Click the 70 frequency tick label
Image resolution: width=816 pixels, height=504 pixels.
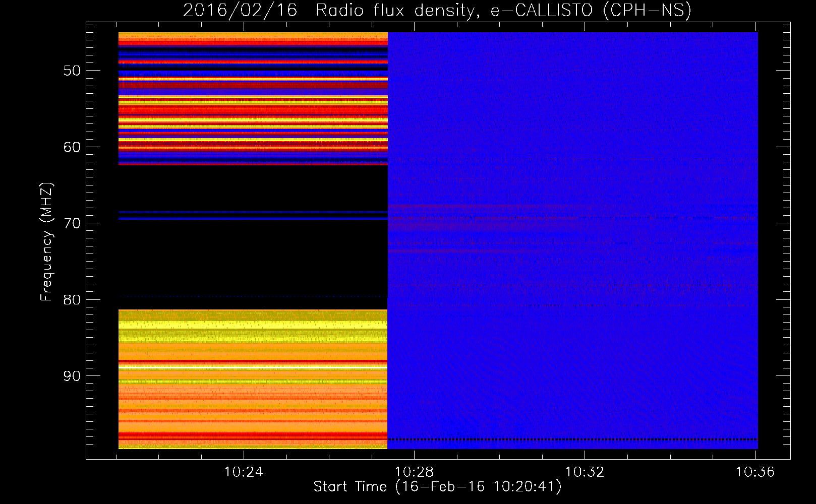coord(72,223)
